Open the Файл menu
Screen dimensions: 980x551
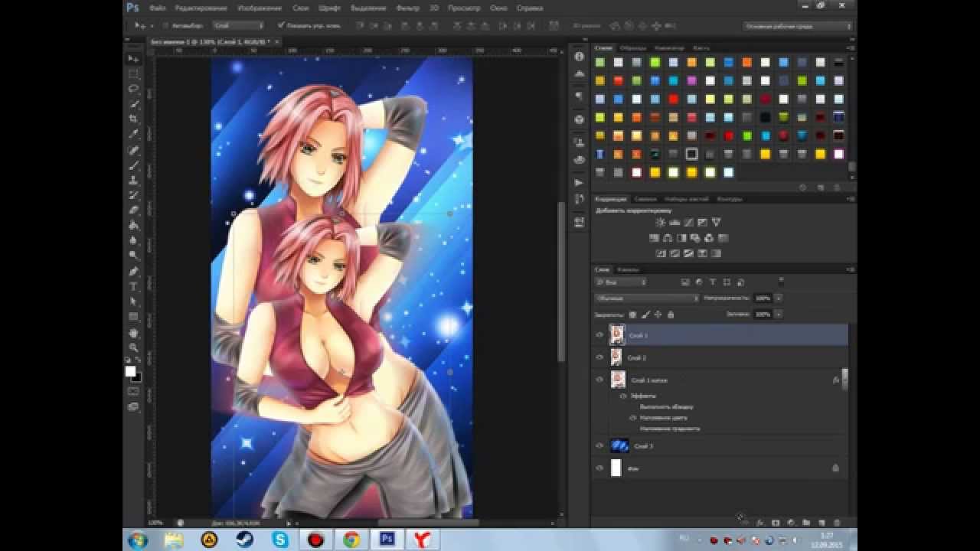pyautogui.click(x=158, y=8)
